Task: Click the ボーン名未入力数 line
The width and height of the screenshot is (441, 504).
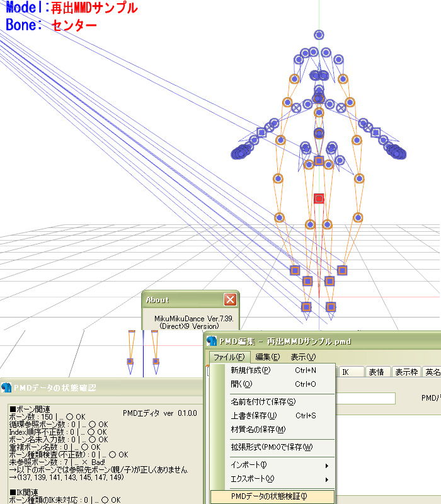Action: [59, 439]
